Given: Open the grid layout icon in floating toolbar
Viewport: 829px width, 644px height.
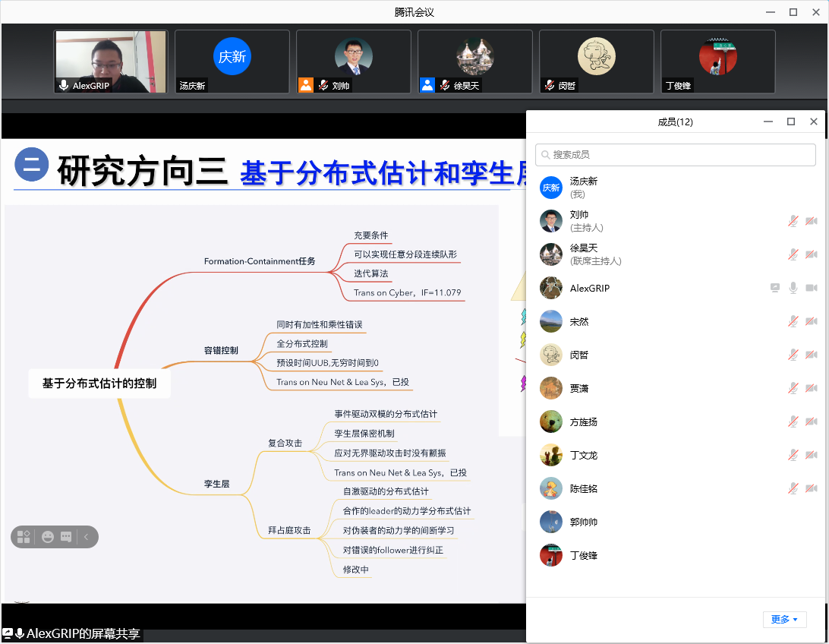Looking at the screenshot, I should pos(24,537).
